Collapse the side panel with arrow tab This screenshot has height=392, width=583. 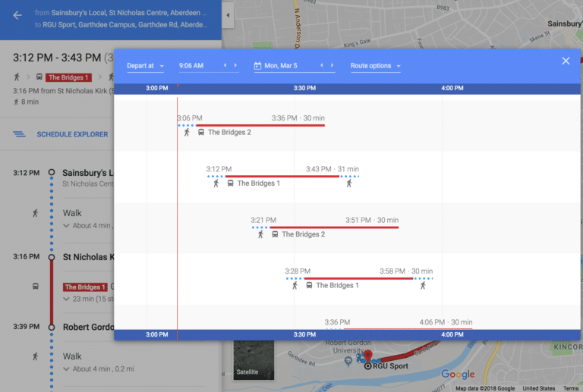point(228,15)
